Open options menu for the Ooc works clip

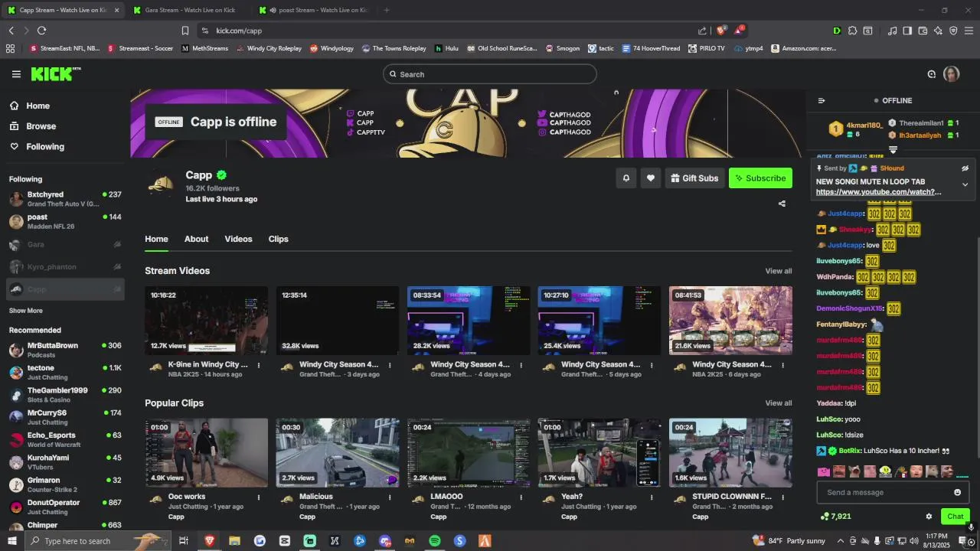pos(259,497)
